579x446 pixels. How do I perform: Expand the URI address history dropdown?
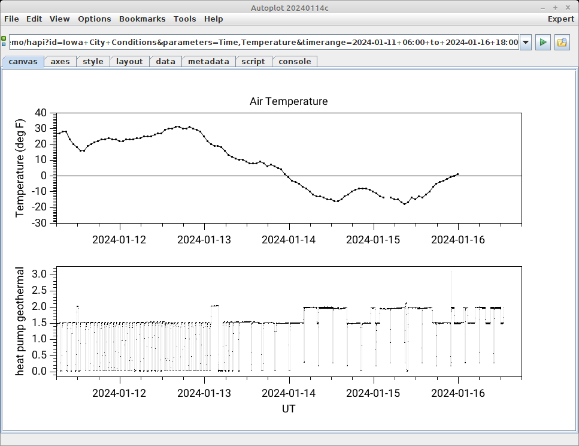(x=525, y=42)
